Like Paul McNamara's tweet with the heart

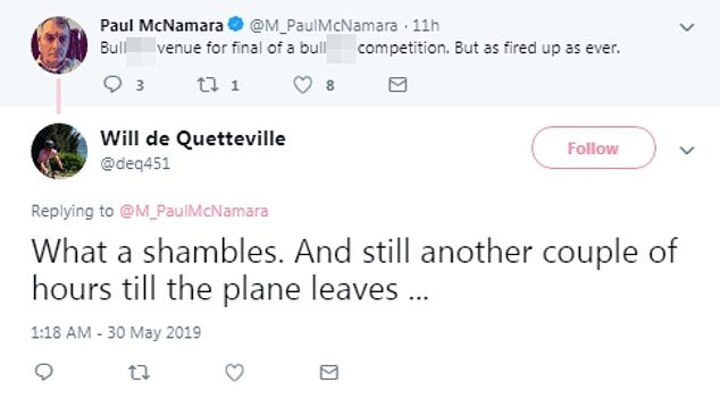(x=301, y=86)
